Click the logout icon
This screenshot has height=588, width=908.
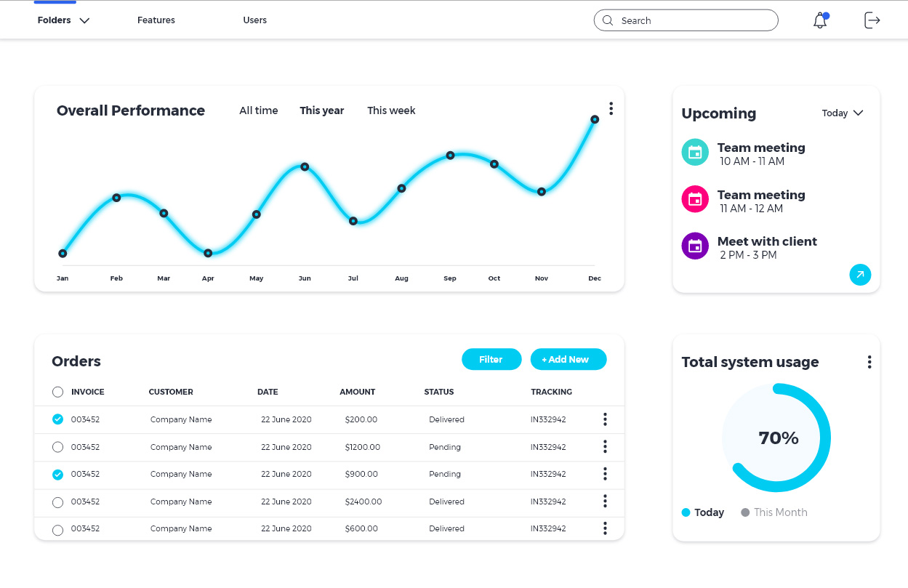[872, 20]
